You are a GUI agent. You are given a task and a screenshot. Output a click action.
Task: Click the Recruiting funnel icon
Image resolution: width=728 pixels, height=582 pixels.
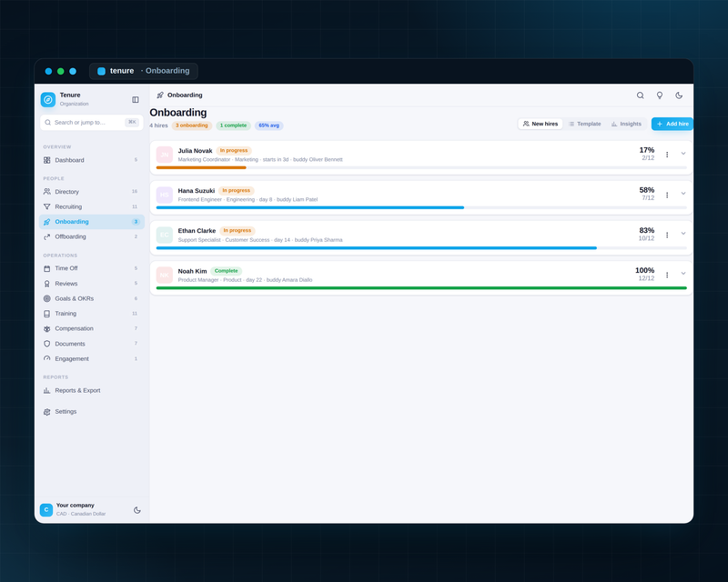point(47,206)
